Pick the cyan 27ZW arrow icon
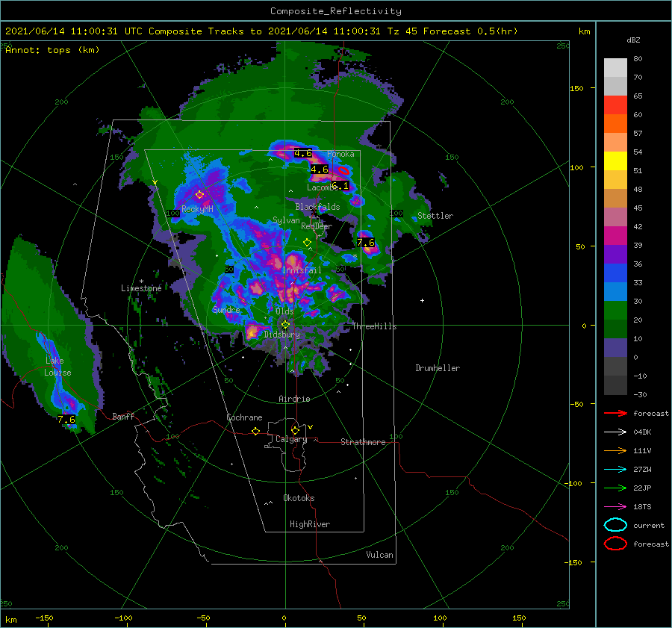 pyautogui.click(x=615, y=470)
